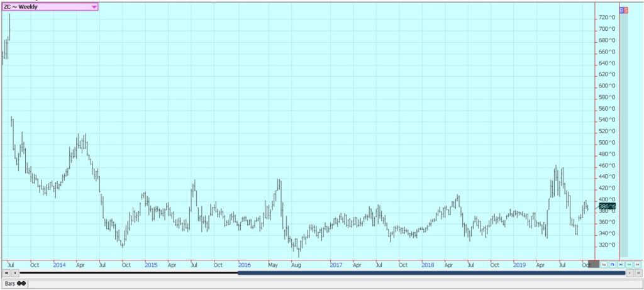The image size is (644, 290).
Task: Click the rightmost bar-spacing icon beside time axis
Action: 638,265
